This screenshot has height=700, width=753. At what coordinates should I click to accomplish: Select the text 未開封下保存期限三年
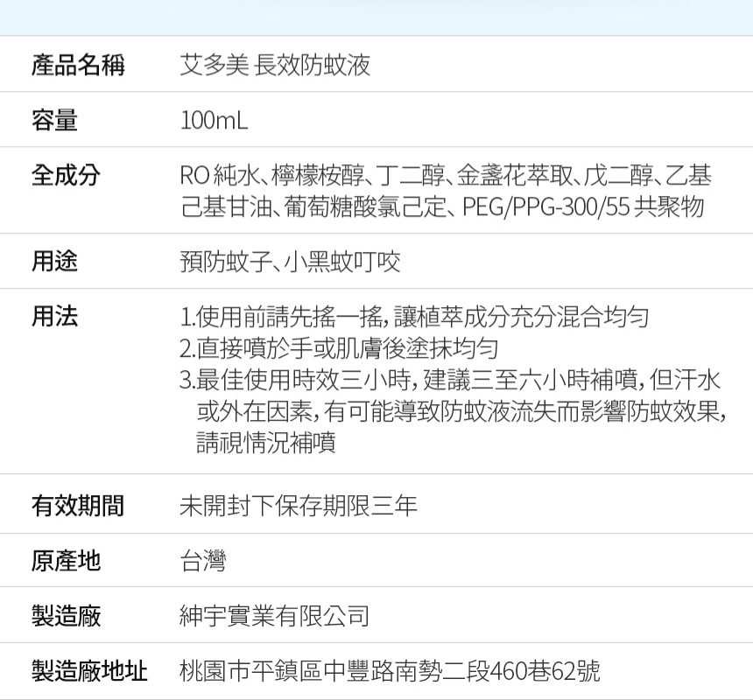point(299,506)
